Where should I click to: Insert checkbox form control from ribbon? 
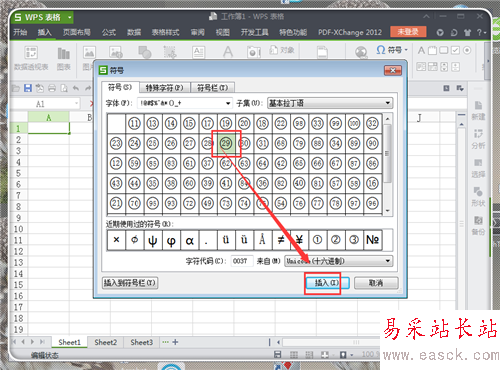click(x=455, y=50)
